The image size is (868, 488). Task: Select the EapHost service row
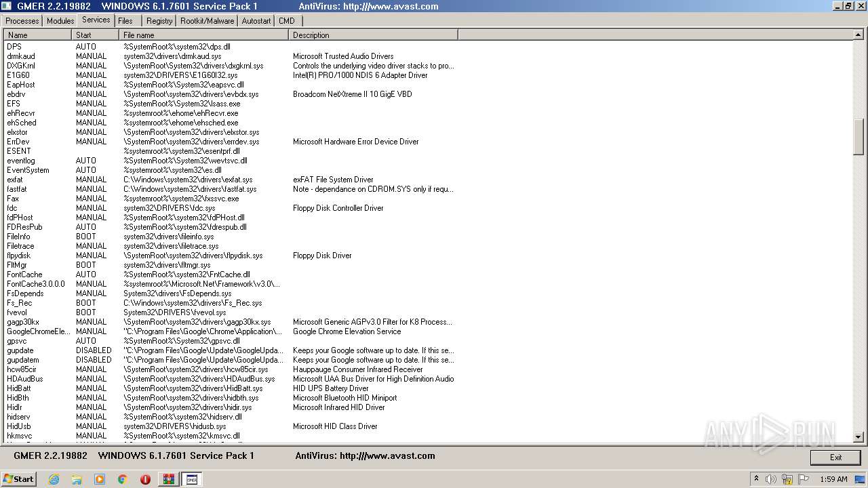click(x=231, y=85)
